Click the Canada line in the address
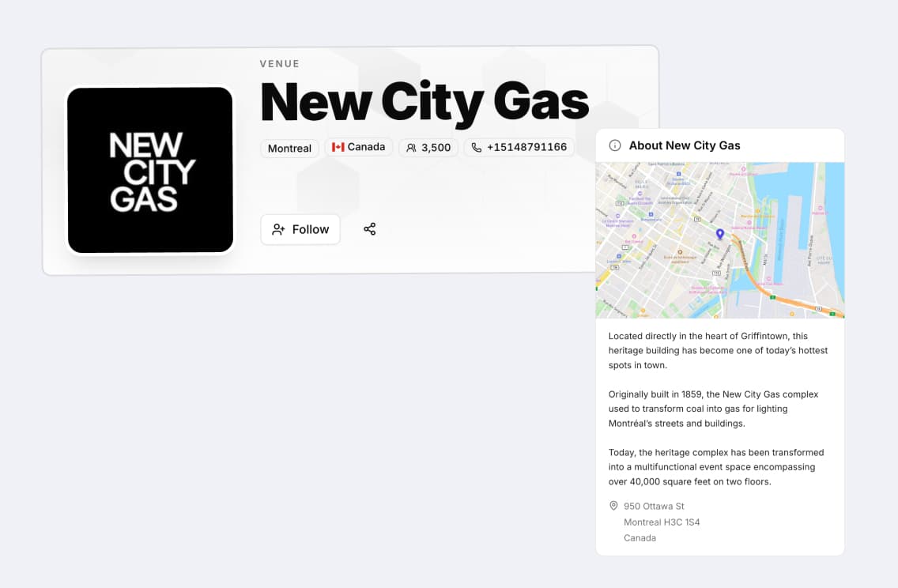Image resolution: width=898 pixels, height=588 pixels. pos(640,538)
